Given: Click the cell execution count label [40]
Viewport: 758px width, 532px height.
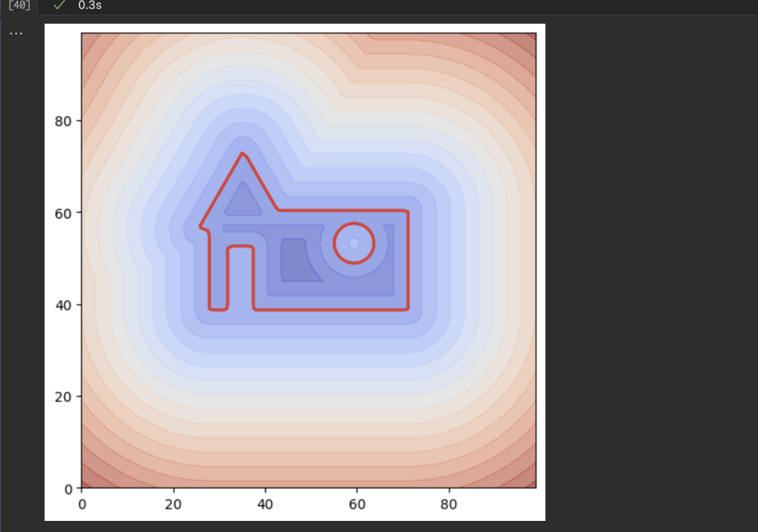Looking at the screenshot, I should tap(19, 5).
